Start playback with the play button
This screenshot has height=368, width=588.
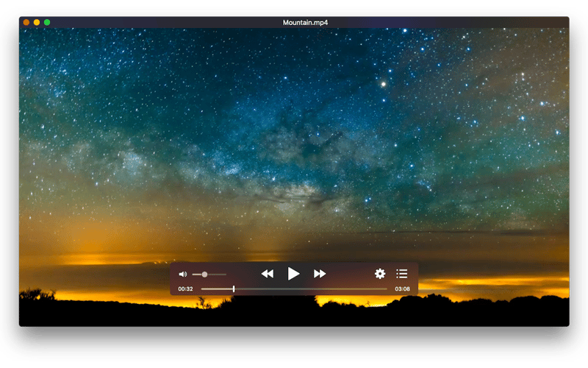click(x=293, y=274)
